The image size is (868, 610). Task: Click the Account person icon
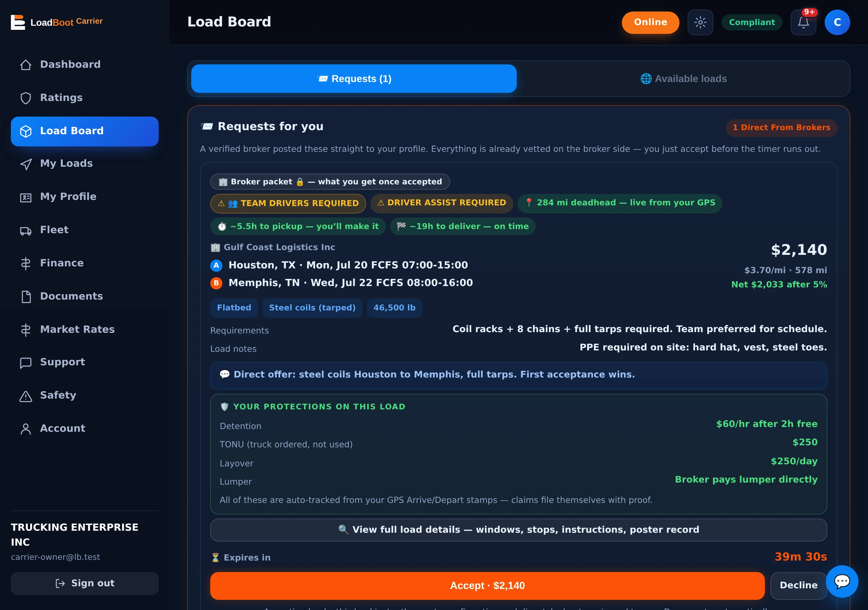(x=26, y=429)
